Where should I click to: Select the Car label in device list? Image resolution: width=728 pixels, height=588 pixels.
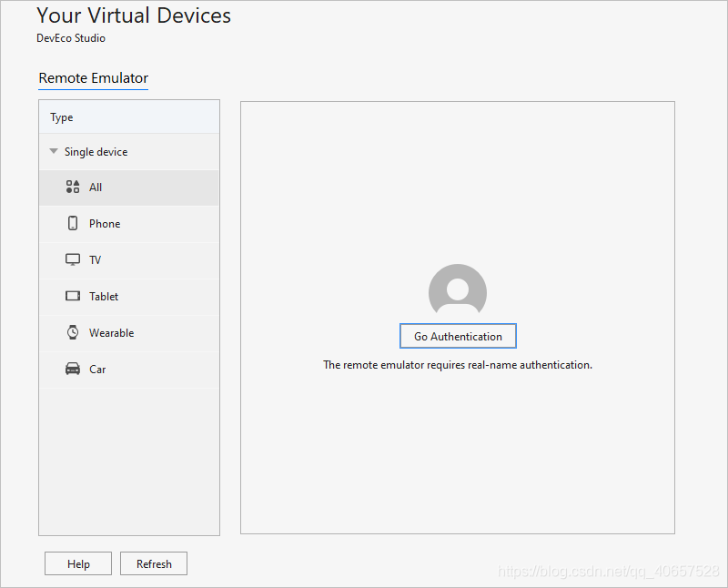coord(97,370)
